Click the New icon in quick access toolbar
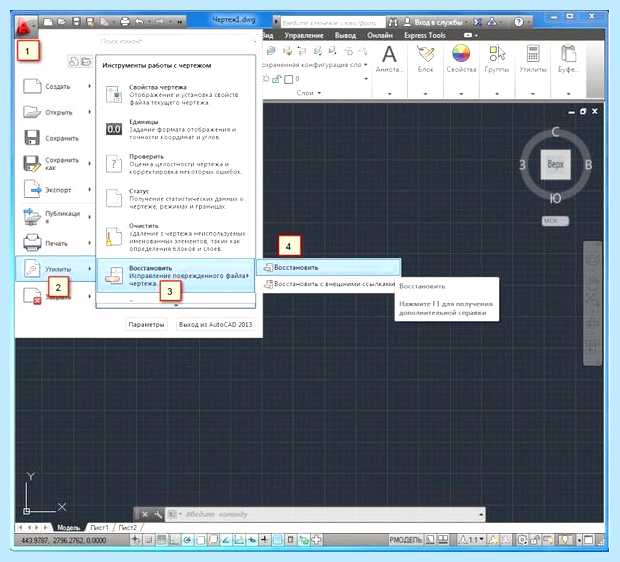Image resolution: width=620 pixels, height=562 pixels. coord(48,22)
